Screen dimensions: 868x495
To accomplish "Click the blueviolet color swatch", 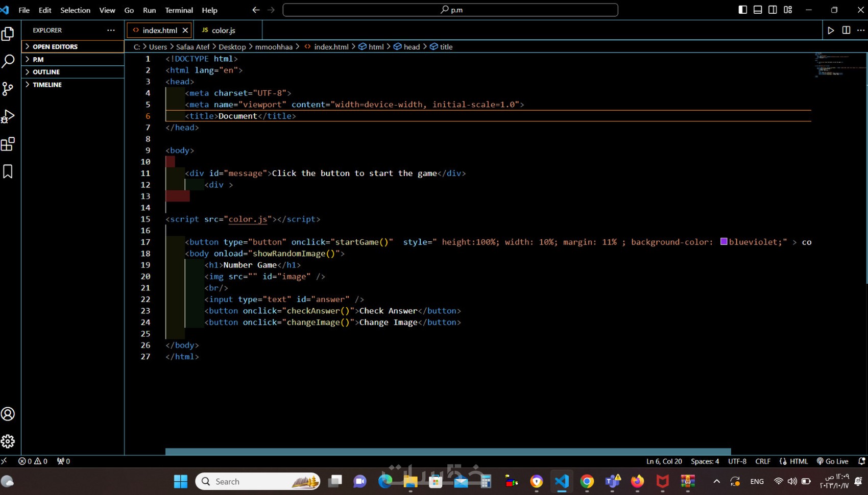I will [724, 242].
